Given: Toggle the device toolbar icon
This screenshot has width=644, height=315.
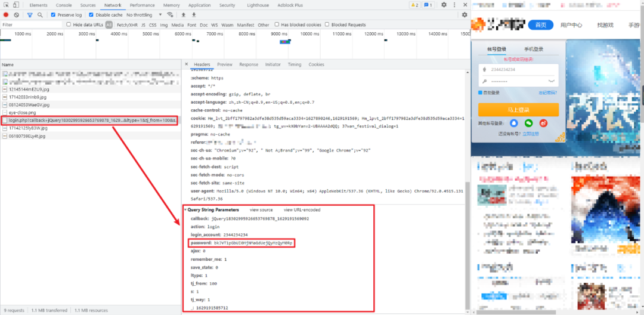Looking at the screenshot, I should [16, 5].
